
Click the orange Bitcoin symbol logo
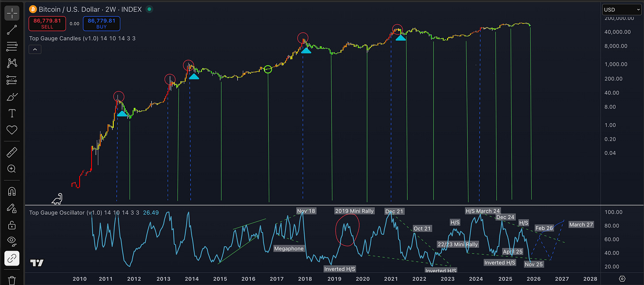[33, 9]
